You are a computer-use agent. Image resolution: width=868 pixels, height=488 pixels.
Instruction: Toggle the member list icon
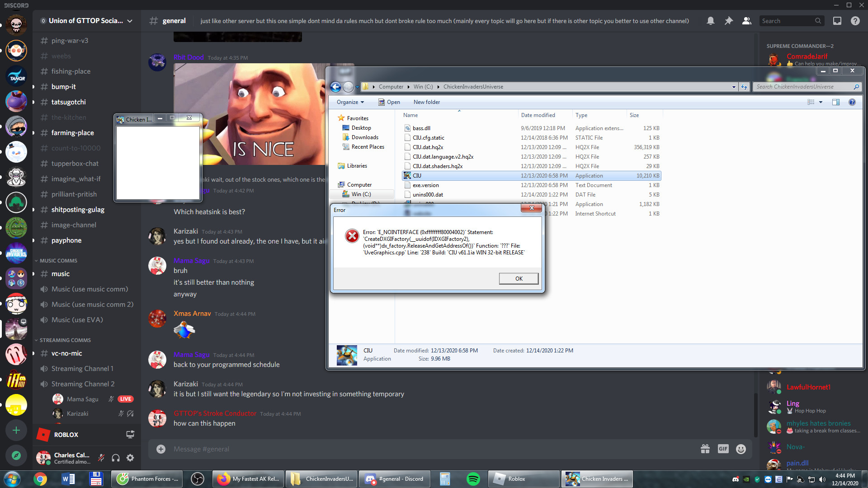pos(746,21)
